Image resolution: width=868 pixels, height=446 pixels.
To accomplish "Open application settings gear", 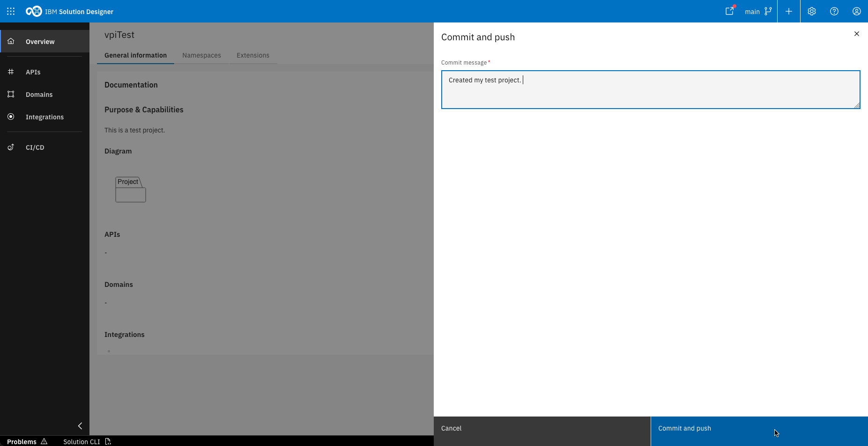I will tap(811, 11).
